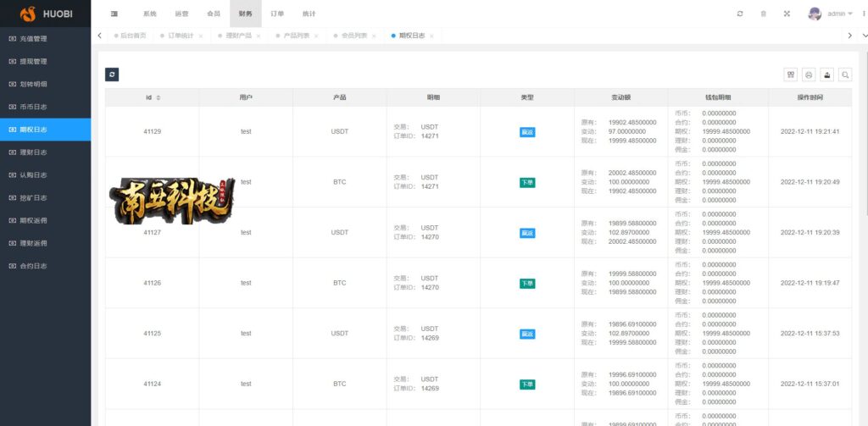Open 理财返佣 in the sidebar

pos(46,243)
